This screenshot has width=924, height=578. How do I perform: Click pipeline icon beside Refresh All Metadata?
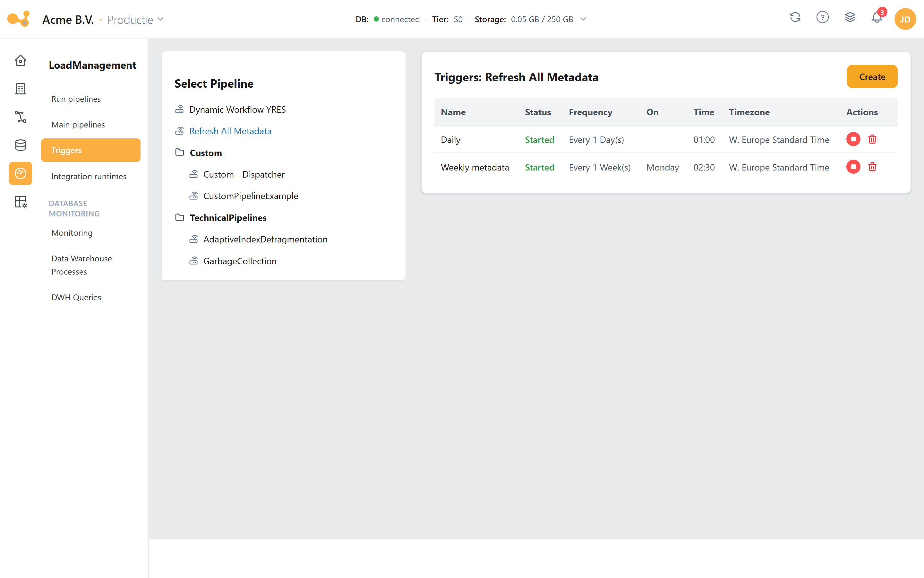tap(179, 131)
